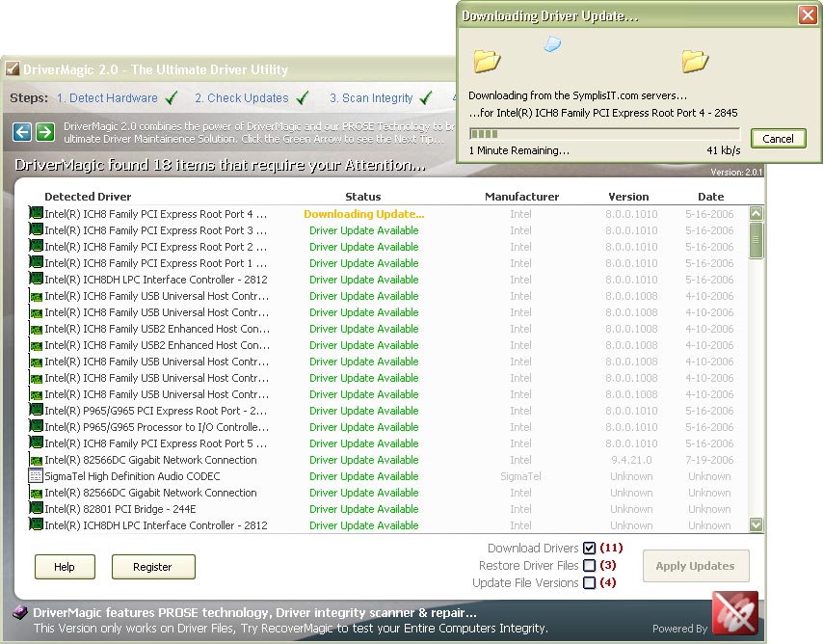This screenshot has width=823, height=644.
Task: Sort by Version column header
Action: (x=628, y=197)
